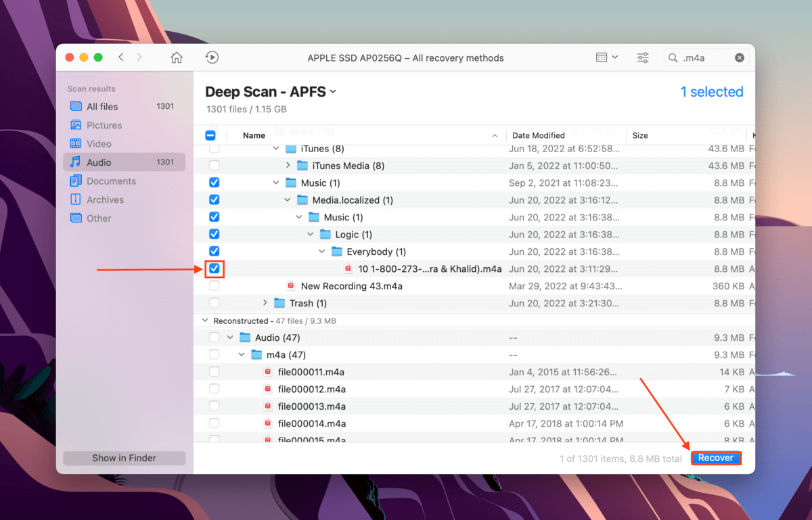Select the file000014.m4a row

pos(474,424)
